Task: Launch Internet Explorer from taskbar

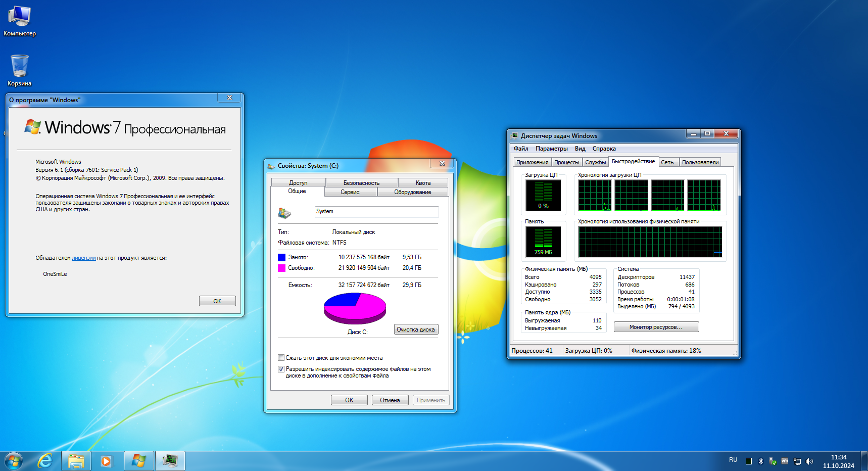Action: tap(45, 461)
